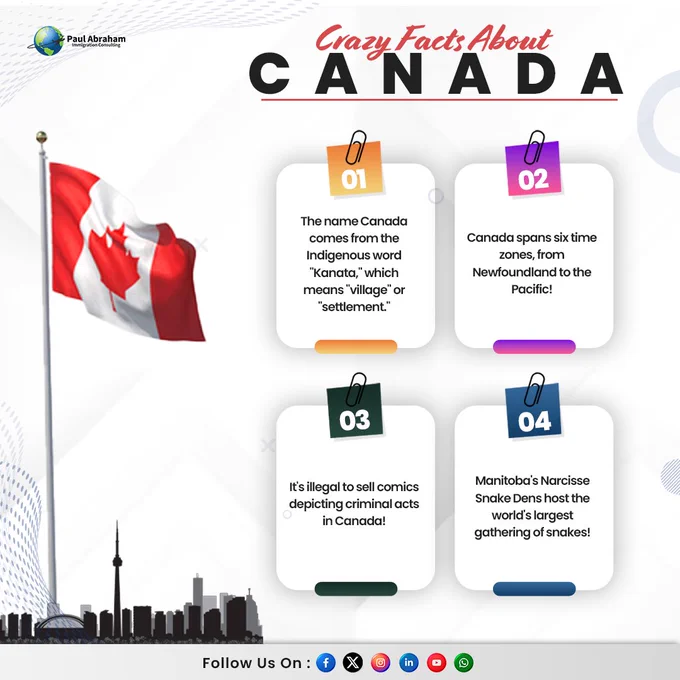Click the dark green 03 note tag
Viewport: 680px width, 680px height.
[355, 410]
